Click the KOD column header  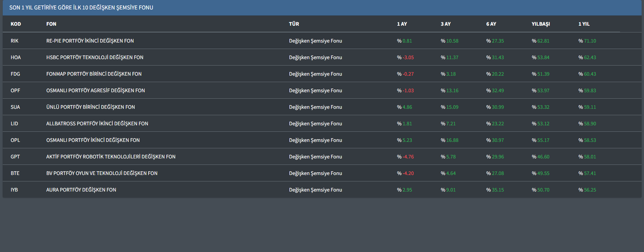[16, 24]
